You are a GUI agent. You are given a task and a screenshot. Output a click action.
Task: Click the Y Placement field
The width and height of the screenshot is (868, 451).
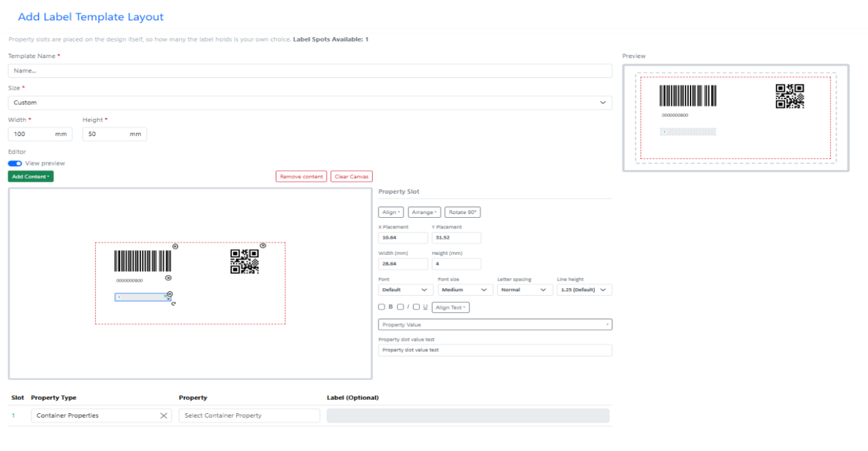pyautogui.click(x=456, y=238)
